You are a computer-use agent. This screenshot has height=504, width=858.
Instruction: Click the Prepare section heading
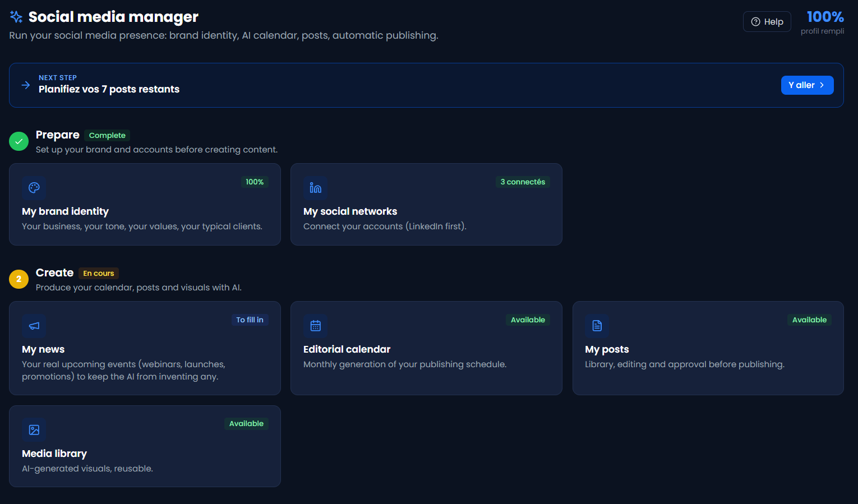click(x=58, y=135)
